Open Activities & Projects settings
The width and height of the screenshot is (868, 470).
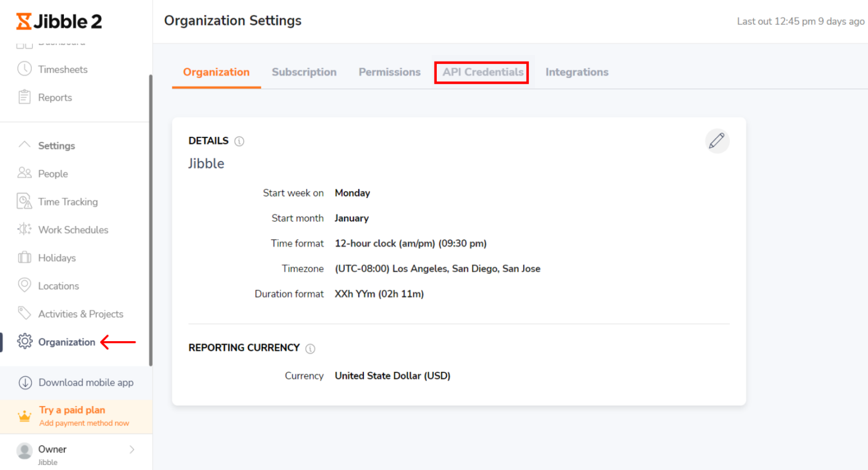pos(80,314)
